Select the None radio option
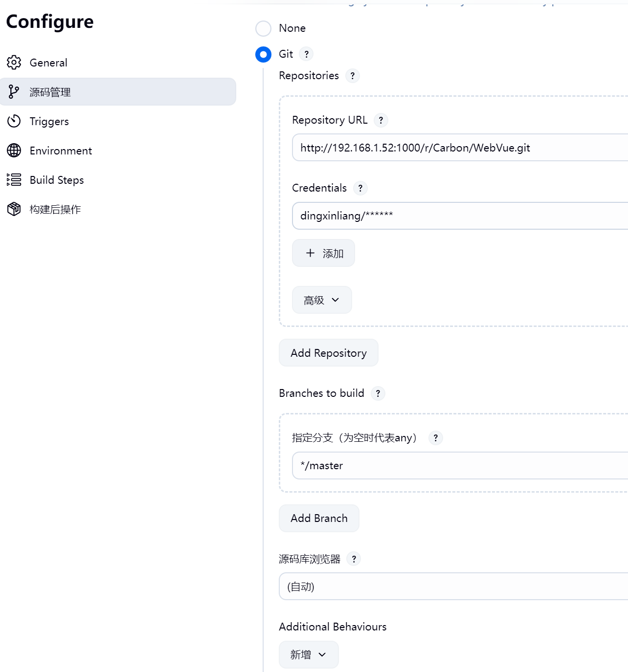Viewport: 628px width, 672px height. tap(263, 28)
